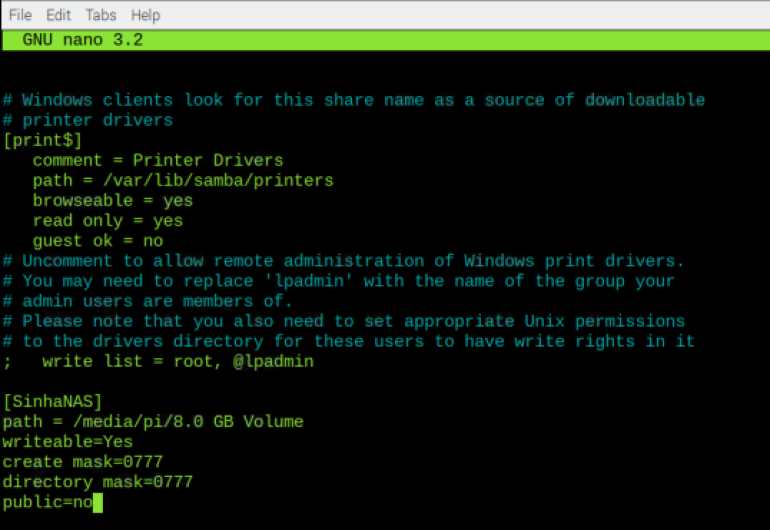Click the path /var/lib/samba/printers line
This screenshot has width=770, height=530.
pos(183,181)
